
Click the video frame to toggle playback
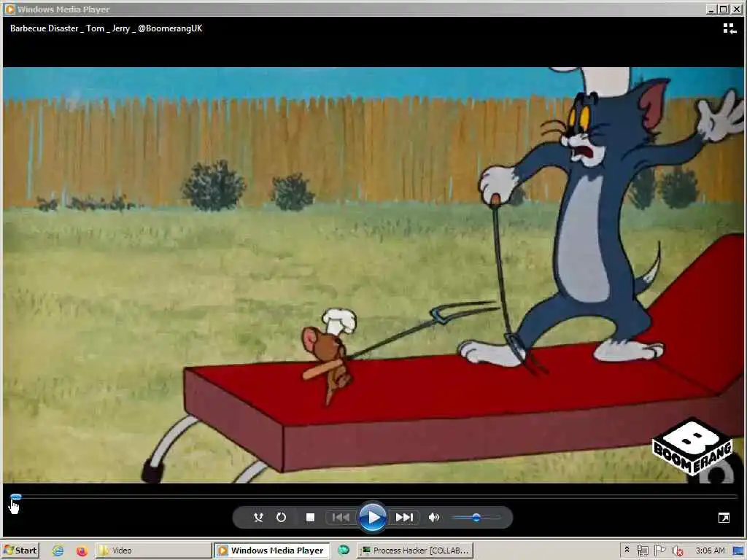click(x=373, y=275)
